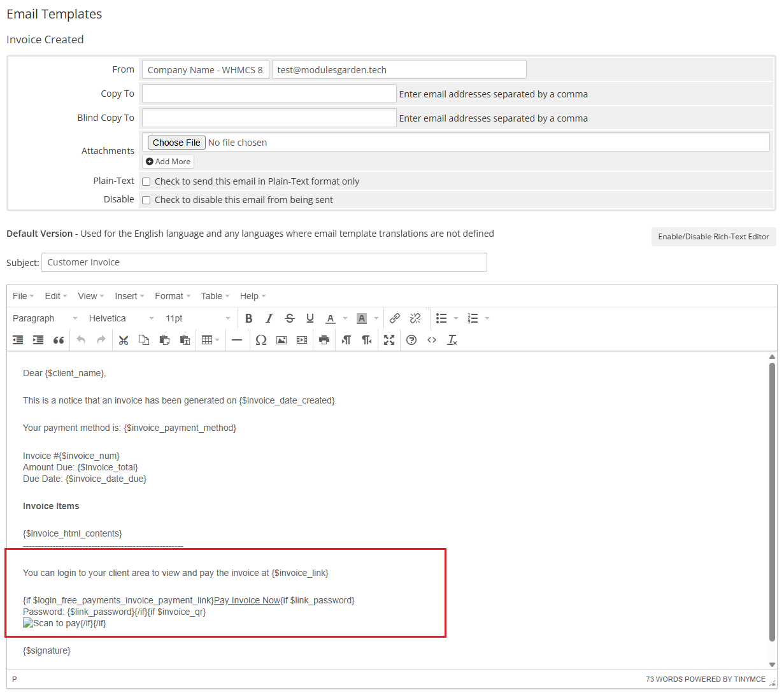Underline the selected text
Screen dimensions: 784x695
310,318
